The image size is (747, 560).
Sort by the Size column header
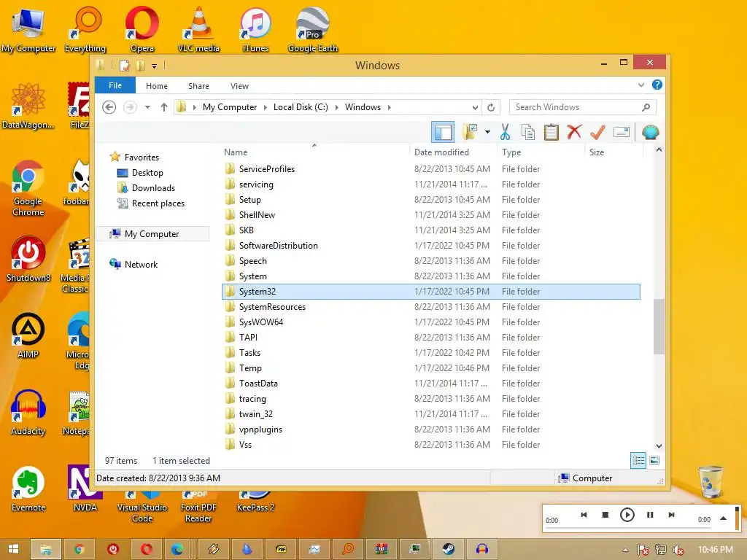614,152
